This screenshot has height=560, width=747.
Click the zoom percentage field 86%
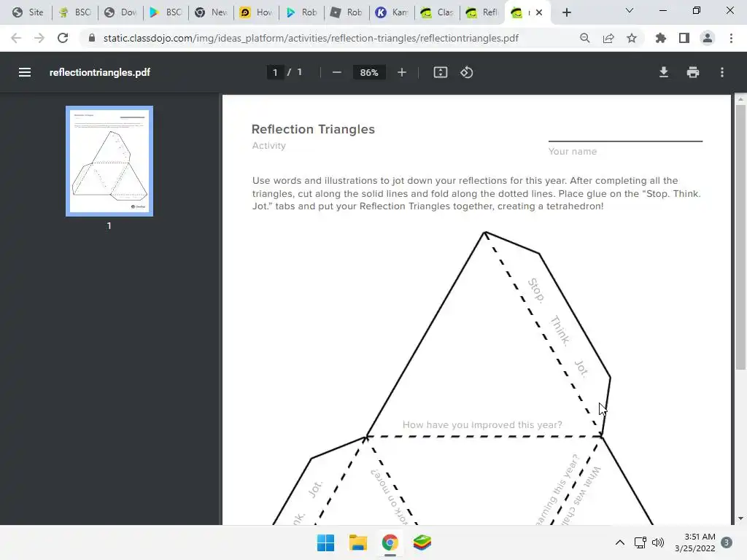(x=369, y=72)
